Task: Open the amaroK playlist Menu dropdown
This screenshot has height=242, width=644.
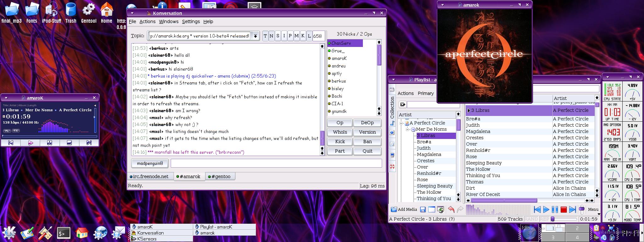Action: pyautogui.click(x=593, y=209)
